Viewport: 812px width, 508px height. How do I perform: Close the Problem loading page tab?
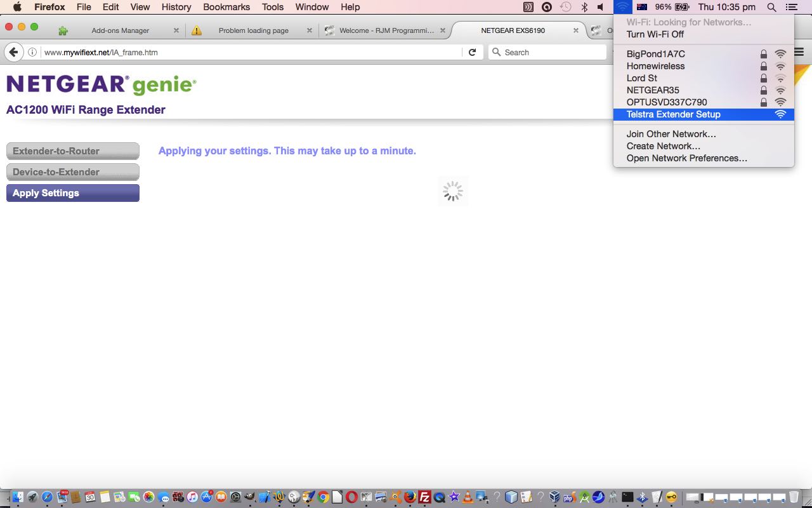310,30
